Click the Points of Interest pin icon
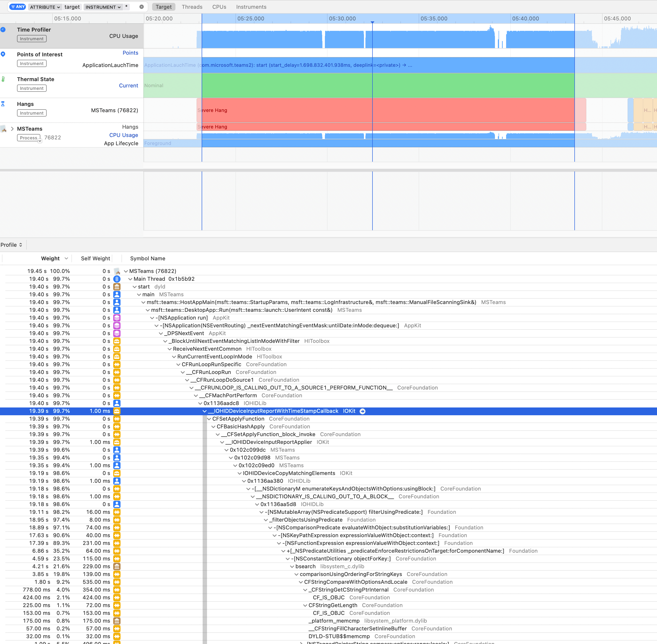The height and width of the screenshot is (644, 657). coord(3,54)
